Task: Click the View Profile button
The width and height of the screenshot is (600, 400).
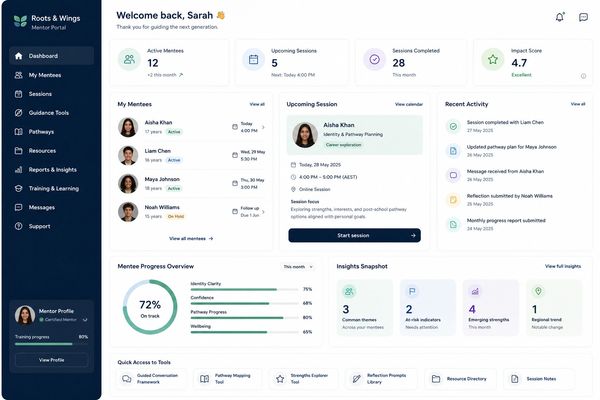Action: [x=52, y=360]
